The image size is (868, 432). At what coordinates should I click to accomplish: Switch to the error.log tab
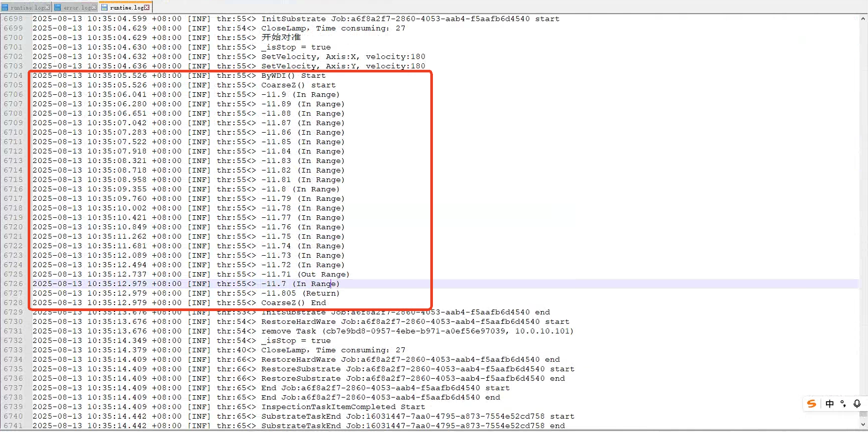click(78, 7)
